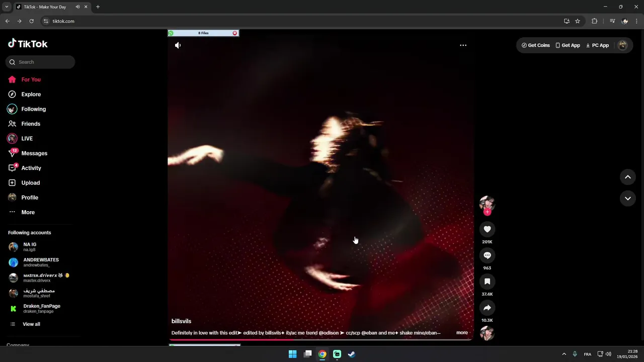
Task: Mute tab via speaker icon on tab
Action: 77,7
